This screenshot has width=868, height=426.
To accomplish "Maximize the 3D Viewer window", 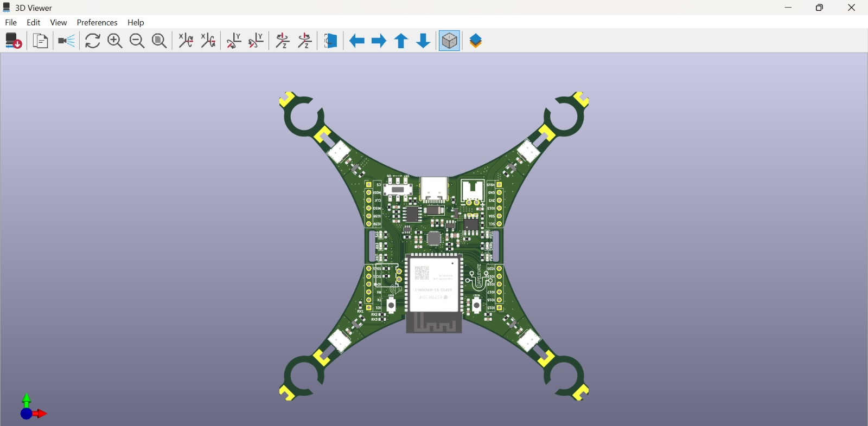I will pyautogui.click(x=820, y=8).
